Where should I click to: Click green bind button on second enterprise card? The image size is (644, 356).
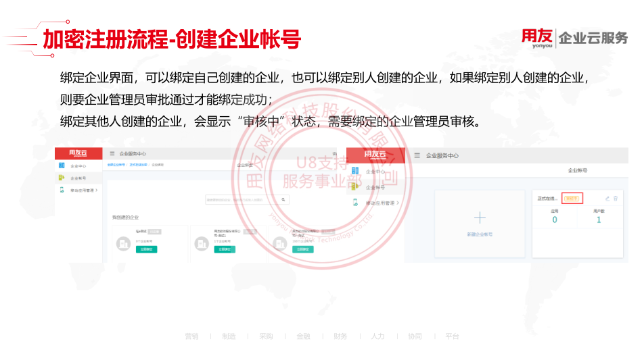[225, 249]
